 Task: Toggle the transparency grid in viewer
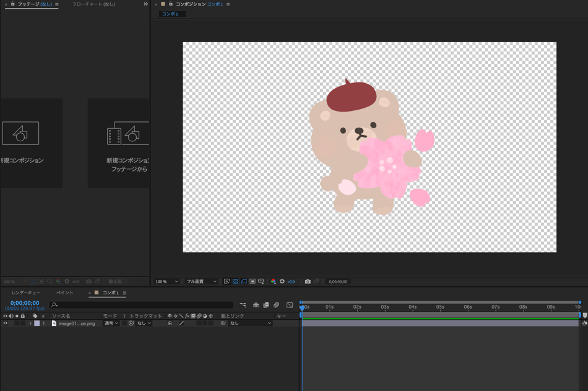[235, 281]
